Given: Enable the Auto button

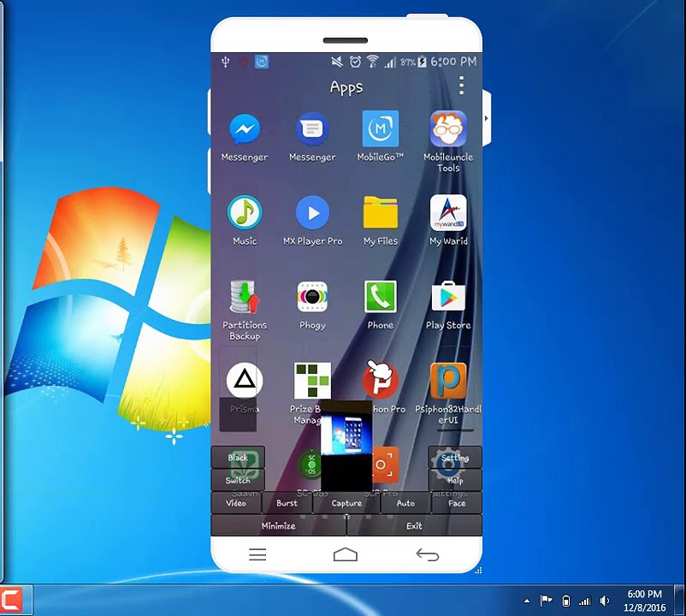Looking at the screenshot, I should (x=405, y=503).
